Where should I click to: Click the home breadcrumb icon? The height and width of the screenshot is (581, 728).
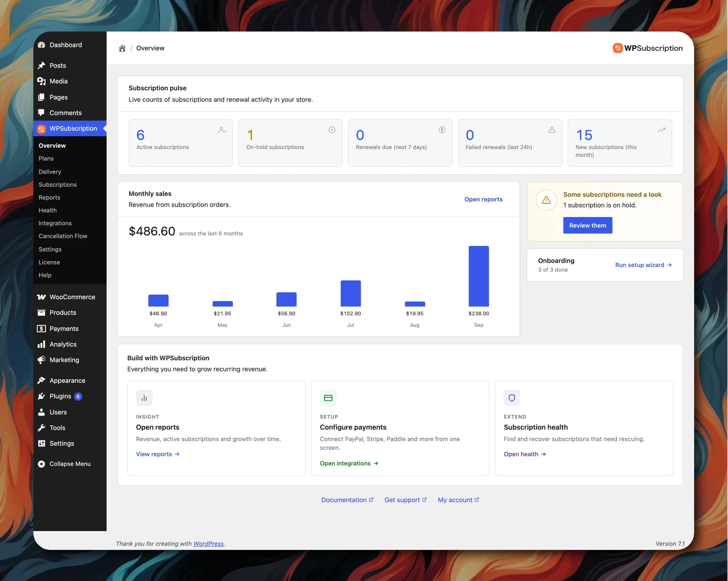[122, 48]
